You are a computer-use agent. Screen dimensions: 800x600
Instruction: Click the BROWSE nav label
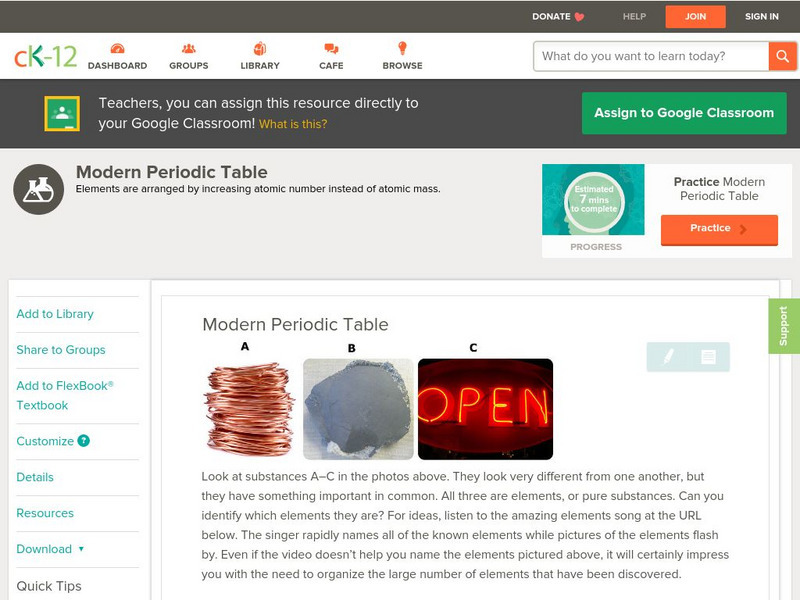click(x=403, y=66)
